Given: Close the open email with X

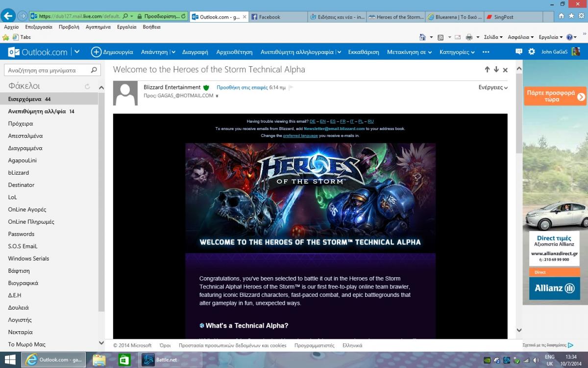Looking at the screenshot, I should click(x=505, y=70).
